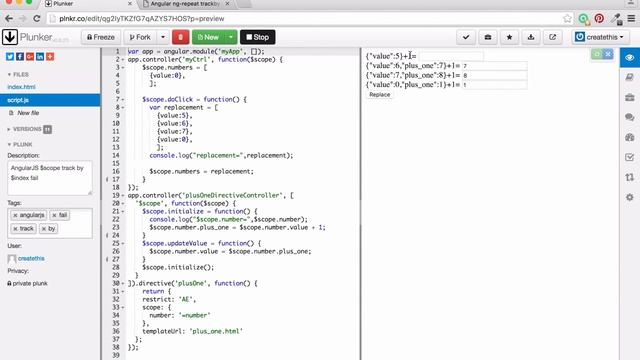Reload the browser page
Viewport: 640px width, 360px height.
pos(37,18)
